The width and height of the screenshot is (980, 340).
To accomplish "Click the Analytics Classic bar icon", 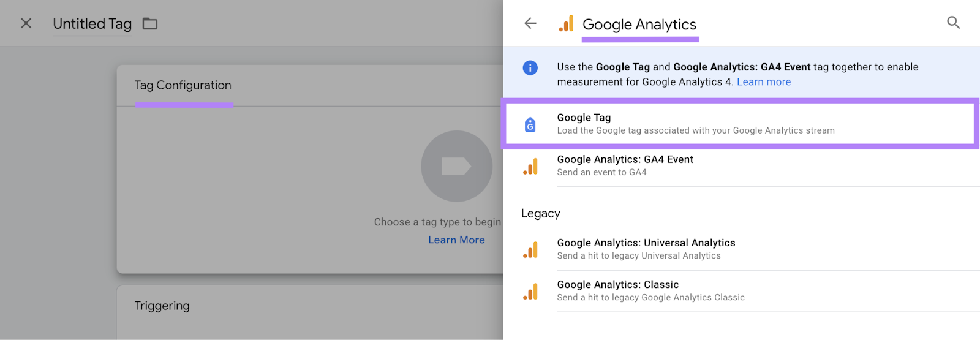I will click(x=530, y=291).
